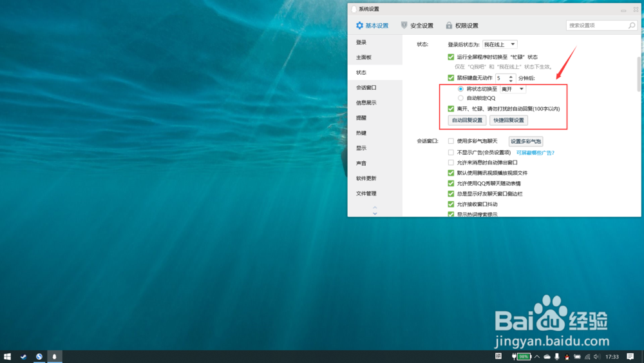Open the 离开 status dropdown
The image size is (644, 363).
(x=513, y=89)
